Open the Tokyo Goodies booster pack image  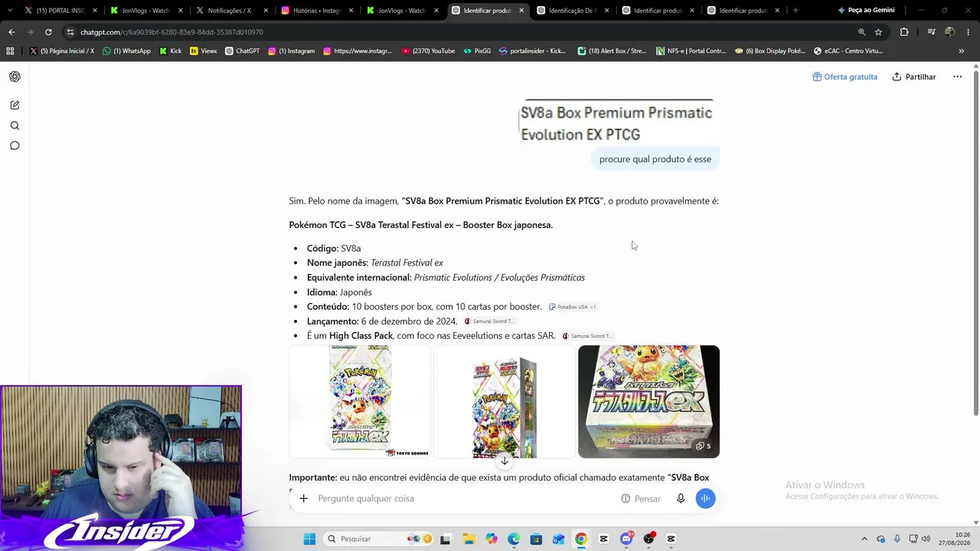[360, 402]
